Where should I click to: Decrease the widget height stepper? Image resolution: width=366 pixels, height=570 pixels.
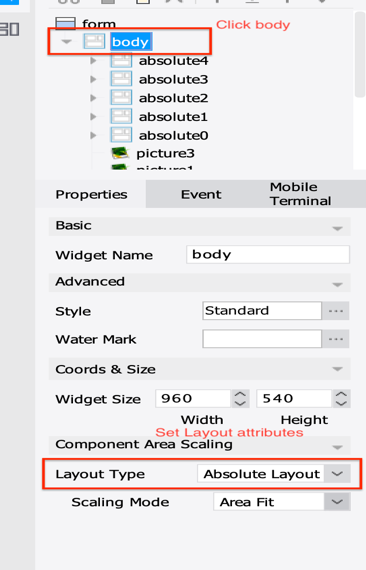[x=341, y=403]
